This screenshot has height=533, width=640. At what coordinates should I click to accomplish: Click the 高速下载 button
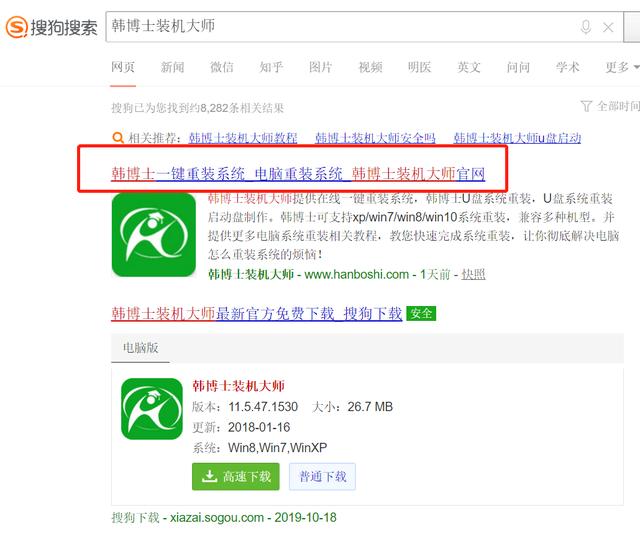[236, 476]
